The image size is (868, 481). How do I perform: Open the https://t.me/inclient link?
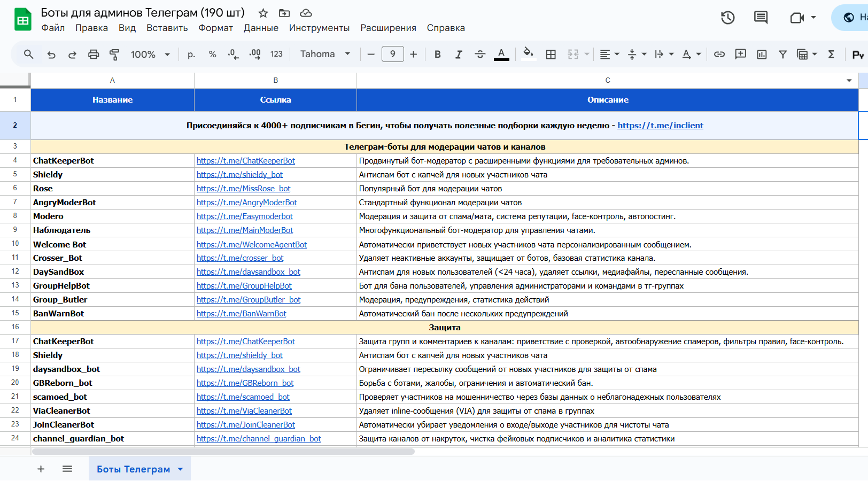pyautogui.click(x=660, y=126)
